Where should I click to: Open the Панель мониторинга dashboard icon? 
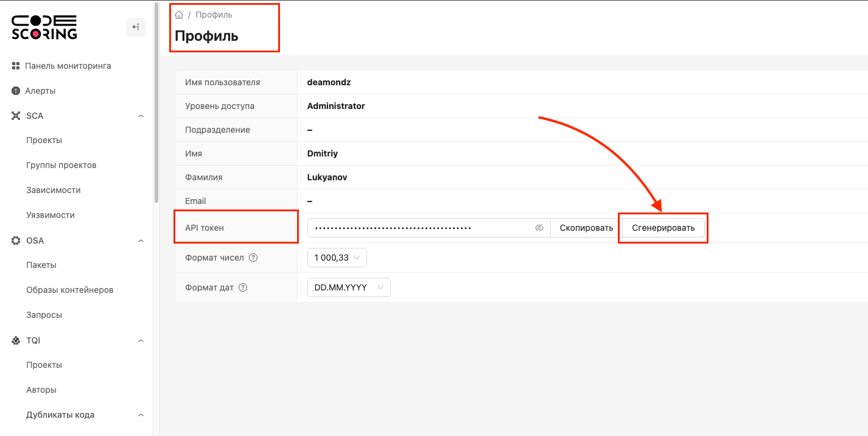click(x=15, y=65)
